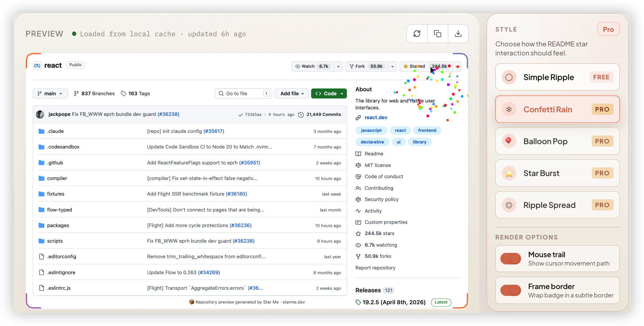The height and width of the screenshot is (326, 644).
Task: Click the 837 Branches link
Action: tap(94, 93)
